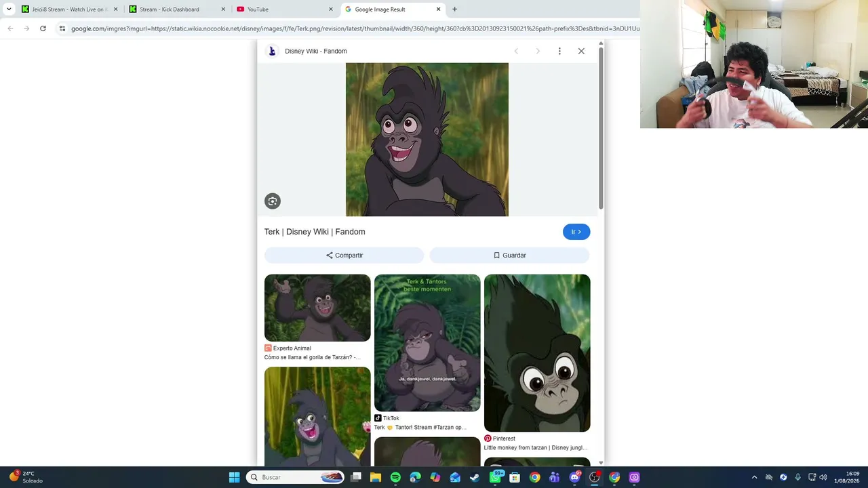Go back to the previous page
868x488 pixels.
10,28
